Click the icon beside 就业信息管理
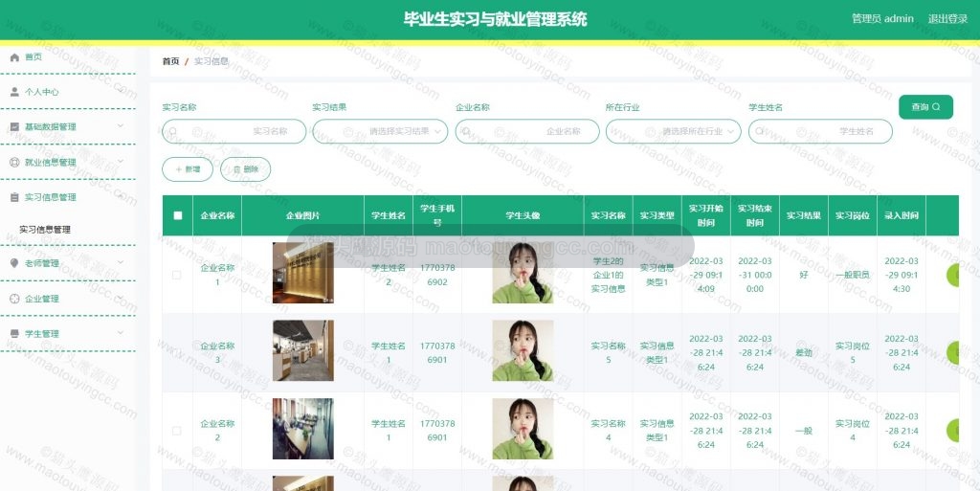The width and height of the screenshot is (980, 491). click(x=14, y=163)
